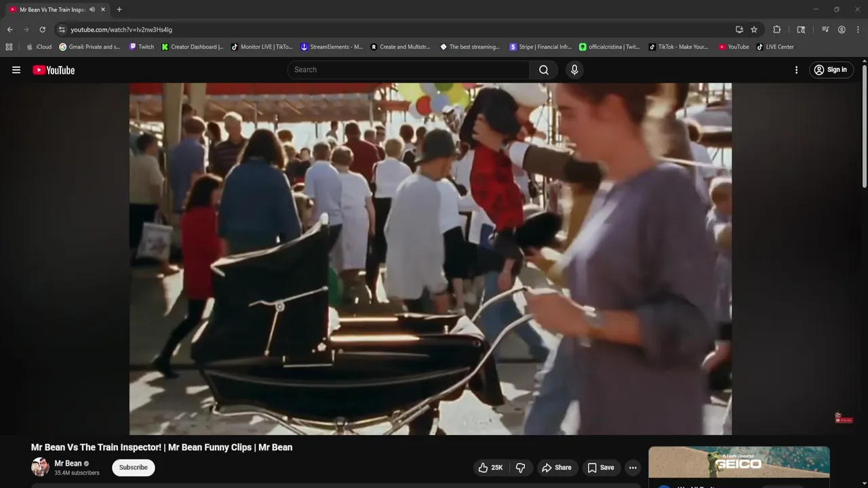Share the Mr Bean video

pos(556,468)
